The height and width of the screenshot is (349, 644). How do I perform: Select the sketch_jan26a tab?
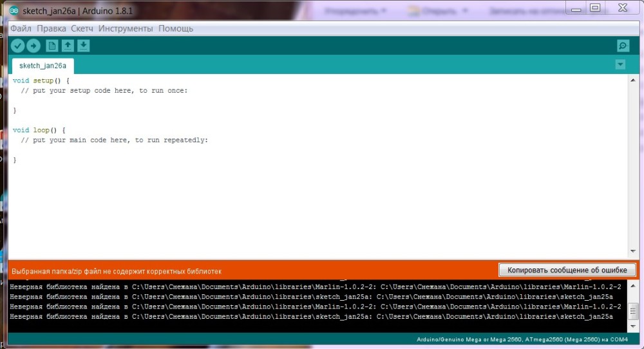pyautogui.click(x=43, y=66)
